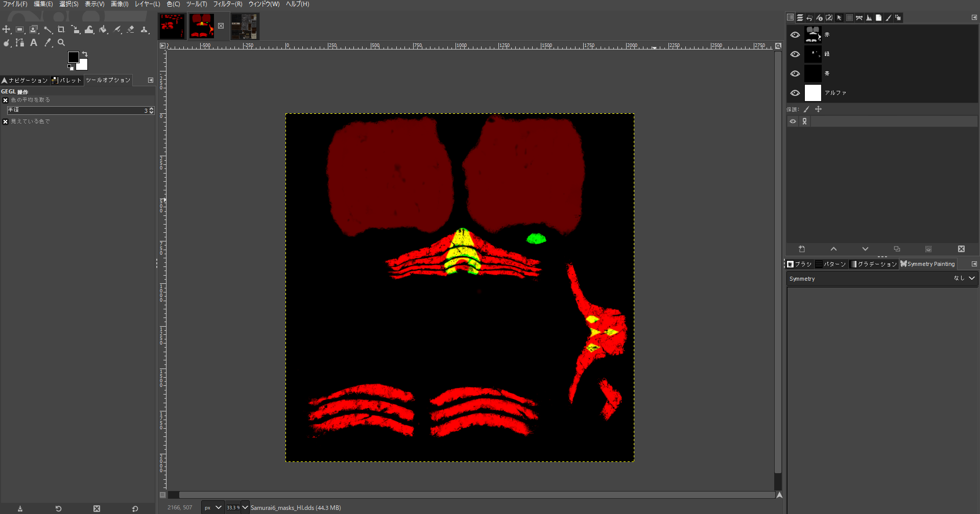Toggle the 色の平均を取る checkbox
The image size is (980, 514).
(x=6, y=101)
